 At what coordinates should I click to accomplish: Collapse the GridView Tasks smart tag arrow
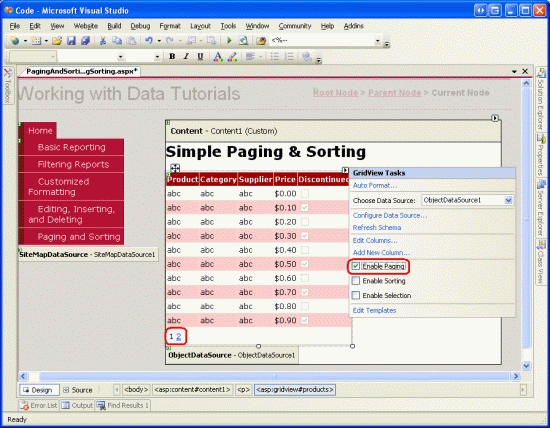345,170
